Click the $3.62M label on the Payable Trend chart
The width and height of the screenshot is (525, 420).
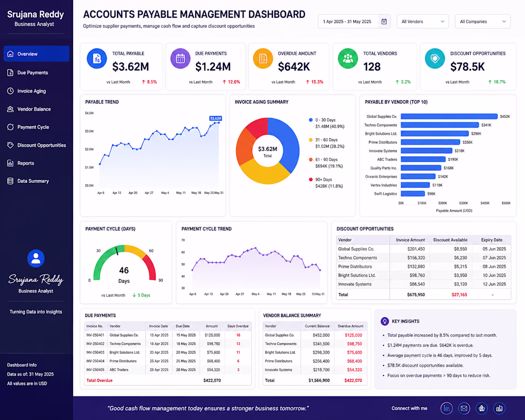[216, 118]
